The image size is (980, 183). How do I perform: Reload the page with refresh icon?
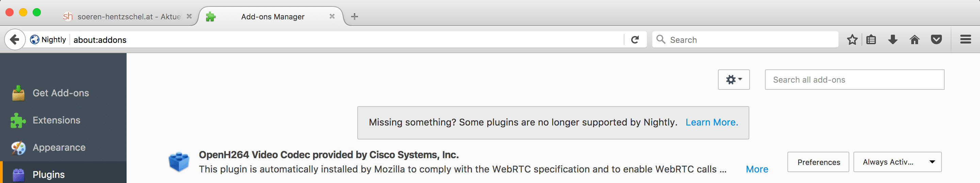[x=635, y=39]
